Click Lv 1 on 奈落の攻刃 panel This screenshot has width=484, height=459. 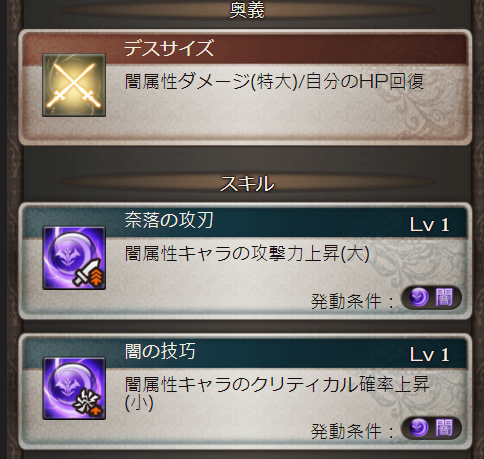(x=429, y=225)
